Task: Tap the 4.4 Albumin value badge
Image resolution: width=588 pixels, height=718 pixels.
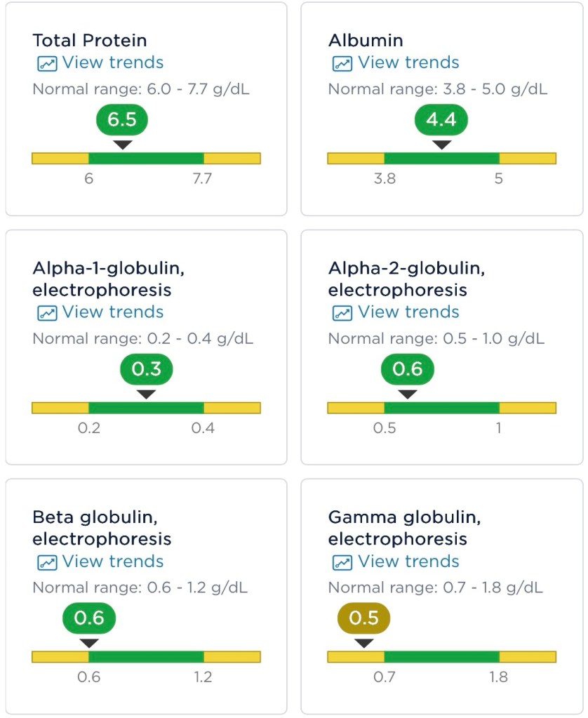Action: tap(441, 120)
